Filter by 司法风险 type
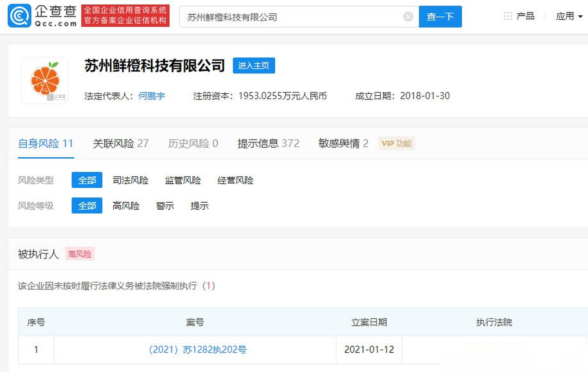 point(130,180)
